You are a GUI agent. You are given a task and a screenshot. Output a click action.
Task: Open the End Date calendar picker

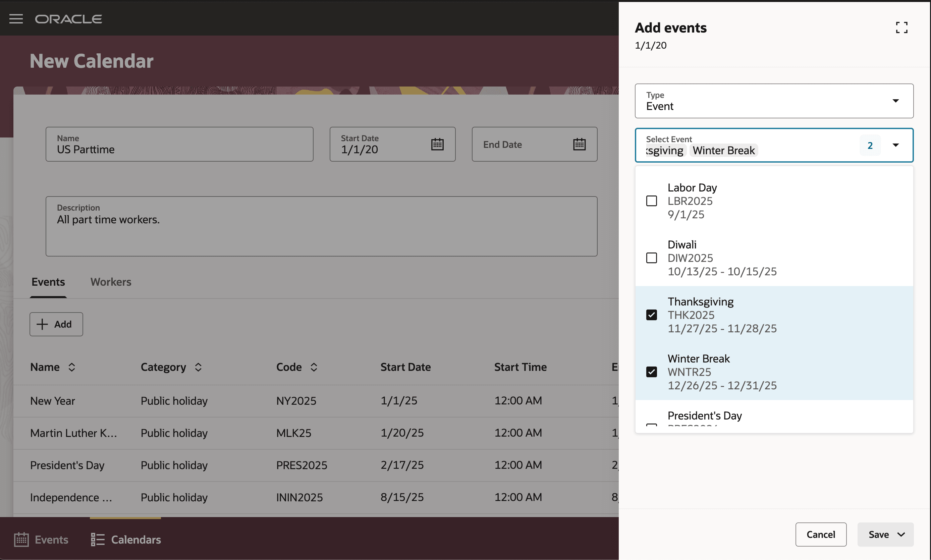(580, 144)
